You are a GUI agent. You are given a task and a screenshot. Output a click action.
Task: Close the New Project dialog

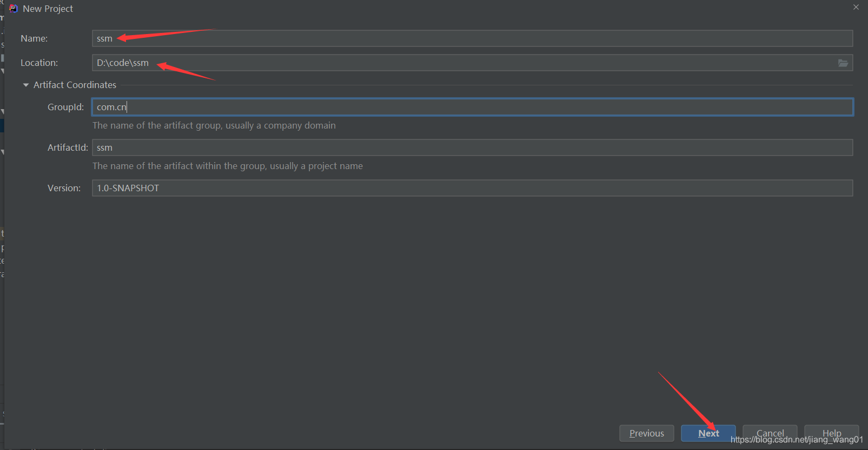coord(856,7)
